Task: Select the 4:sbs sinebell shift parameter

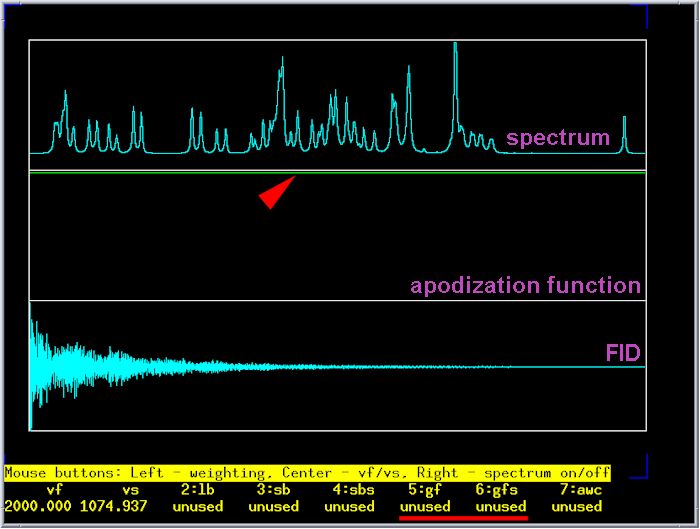Action: (x=354, y=490)
